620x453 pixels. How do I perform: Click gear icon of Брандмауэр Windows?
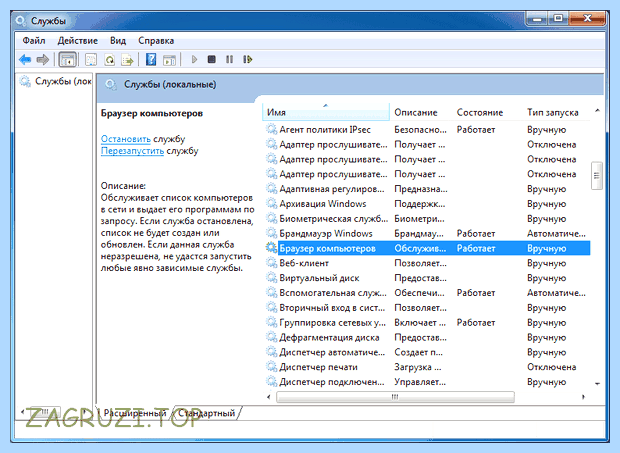[x=271, y=233]
